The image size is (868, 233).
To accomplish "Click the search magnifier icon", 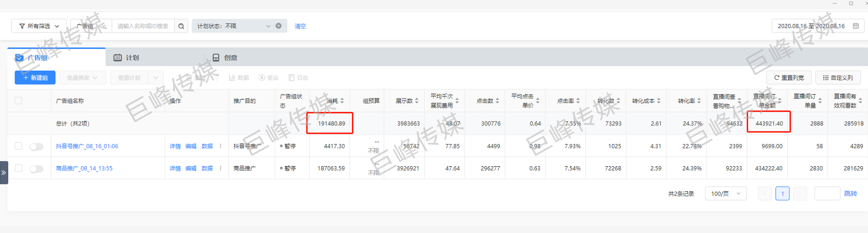I will 181,26.
